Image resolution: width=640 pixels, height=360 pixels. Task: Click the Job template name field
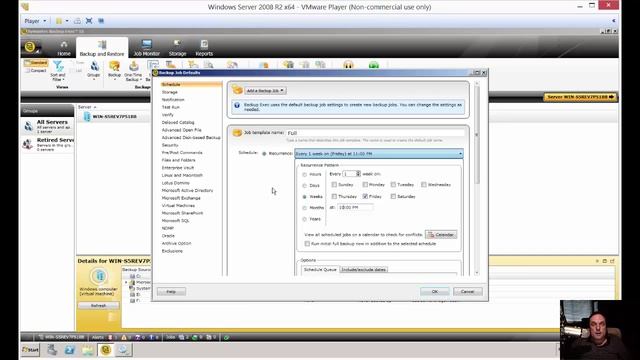point(376,133)
